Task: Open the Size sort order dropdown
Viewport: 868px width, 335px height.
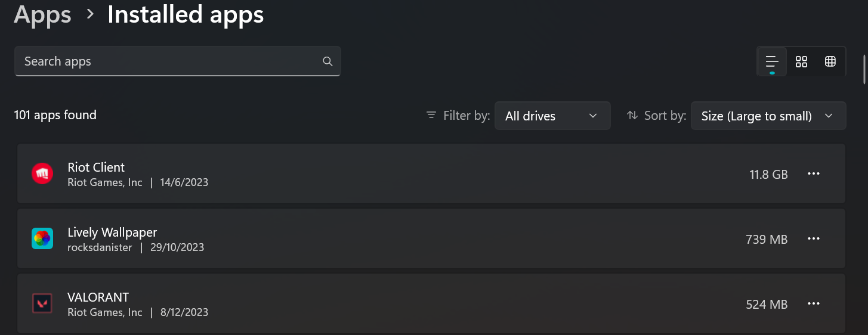Action: (768, 116)
